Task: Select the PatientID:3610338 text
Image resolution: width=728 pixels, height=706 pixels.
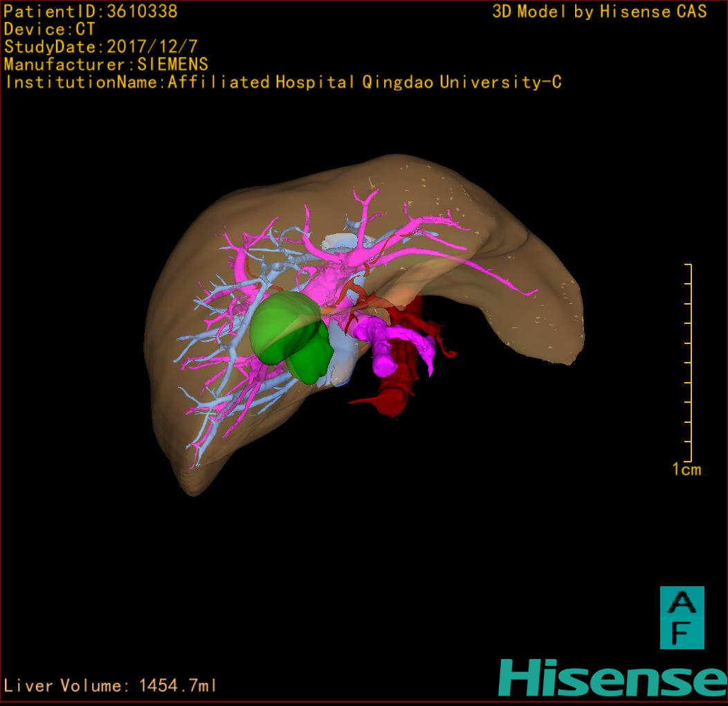Action: (91, 12)
